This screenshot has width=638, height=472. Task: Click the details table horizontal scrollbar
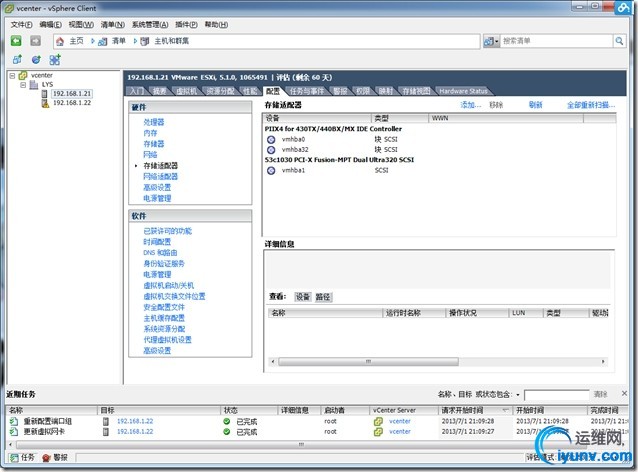click(368, 361)
